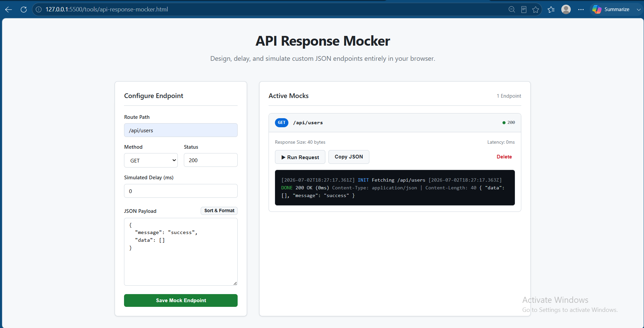This screenshot has width=644, height=328.
Task: Click the "Active Mocks" heading
Action: [x=289, y=96]
